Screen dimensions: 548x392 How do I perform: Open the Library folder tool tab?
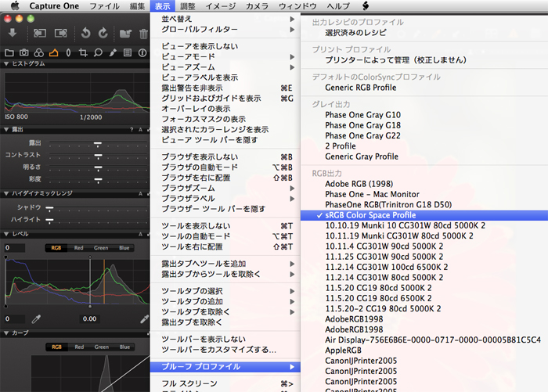9,52
